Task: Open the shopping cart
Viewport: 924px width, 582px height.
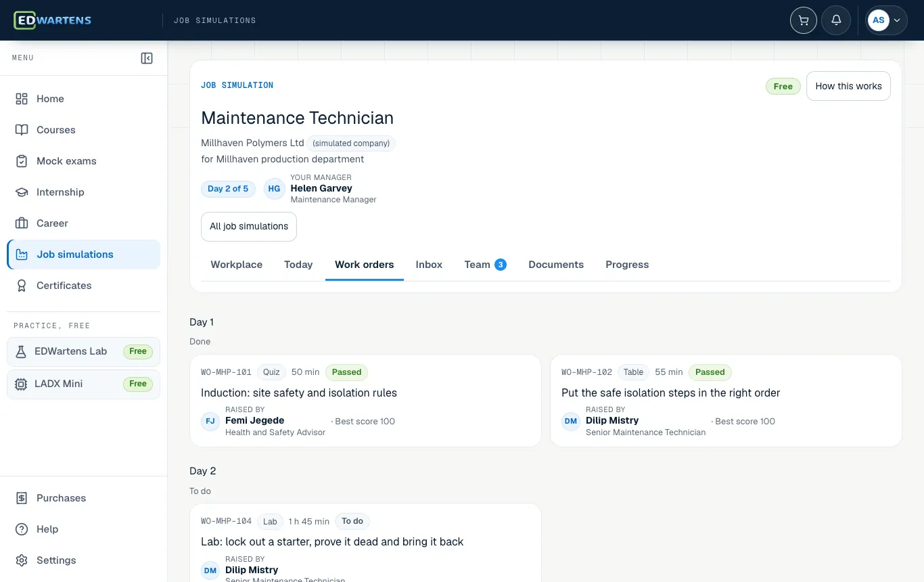Action: 804,20
